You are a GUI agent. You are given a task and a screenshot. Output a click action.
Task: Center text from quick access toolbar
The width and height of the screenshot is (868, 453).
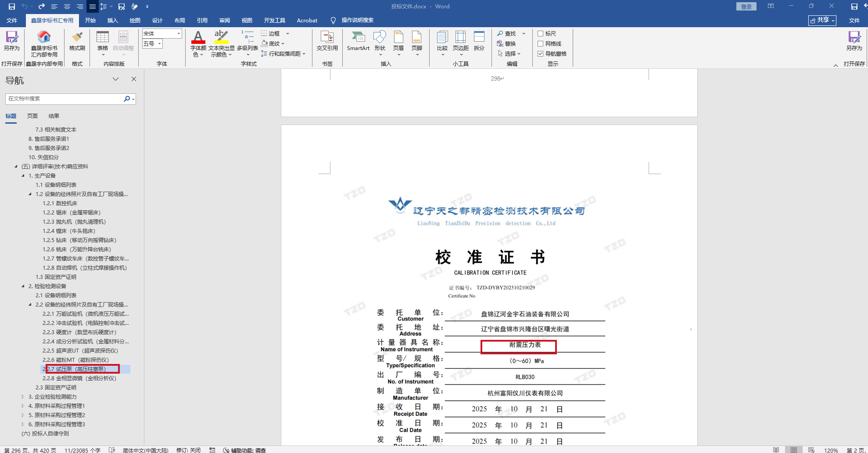[67, 7]
